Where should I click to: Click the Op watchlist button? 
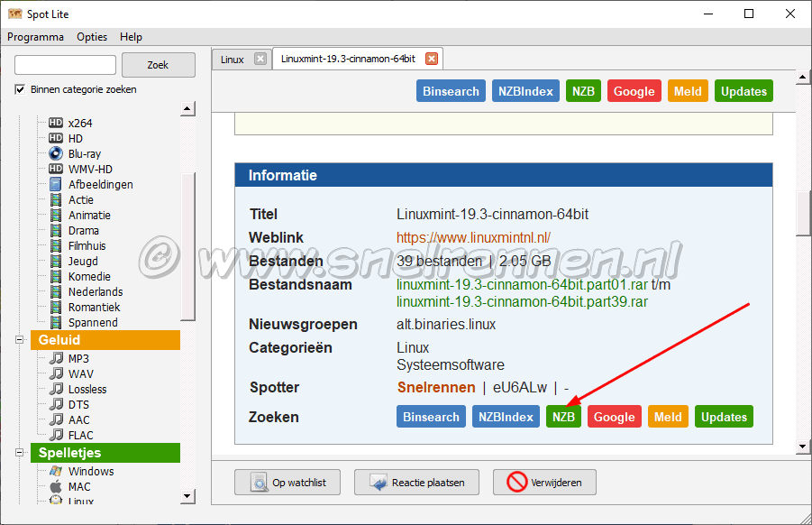pyautogui.click(x=287, y=483)
